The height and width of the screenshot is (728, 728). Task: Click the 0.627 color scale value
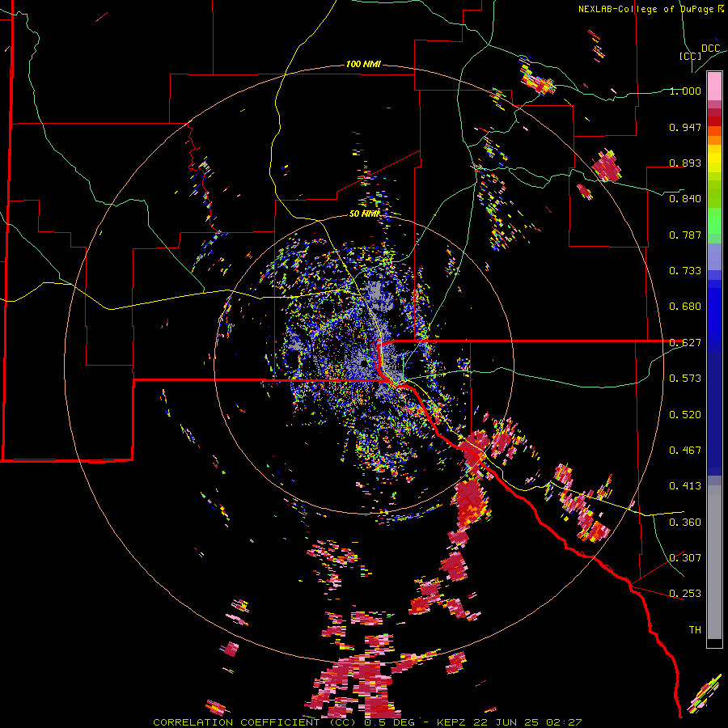[x=685, y=343]
